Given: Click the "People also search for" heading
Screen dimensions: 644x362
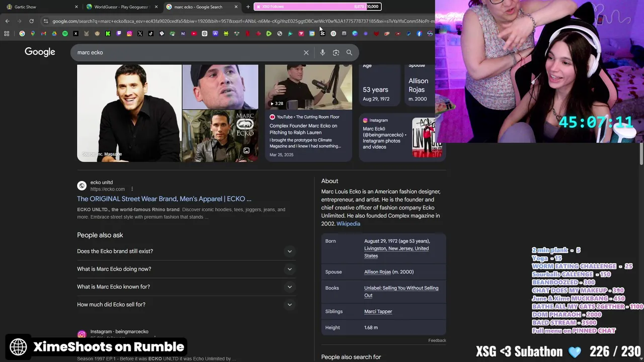Looking at the screenshot, I should pyautogui.click(x=351, y=357).
